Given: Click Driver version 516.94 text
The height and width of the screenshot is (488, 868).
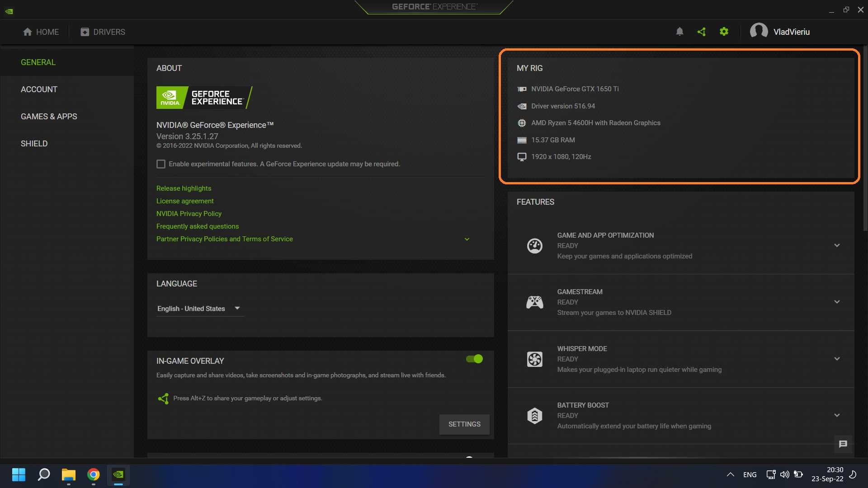Looking at the screenshot, I should [x=563, y=106].
